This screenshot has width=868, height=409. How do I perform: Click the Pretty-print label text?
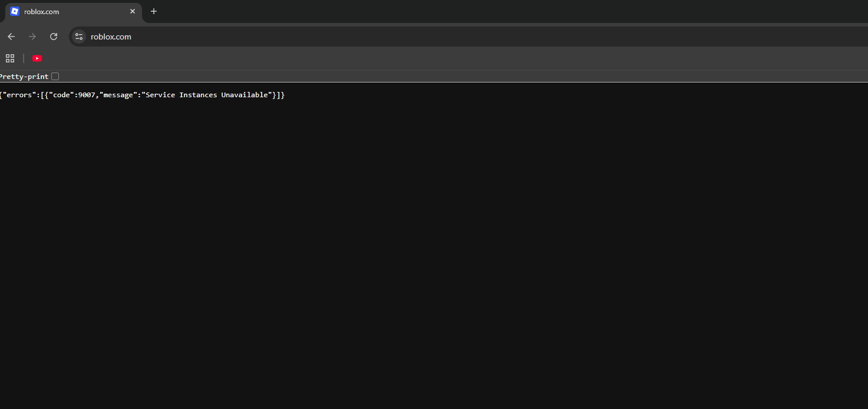24,76
